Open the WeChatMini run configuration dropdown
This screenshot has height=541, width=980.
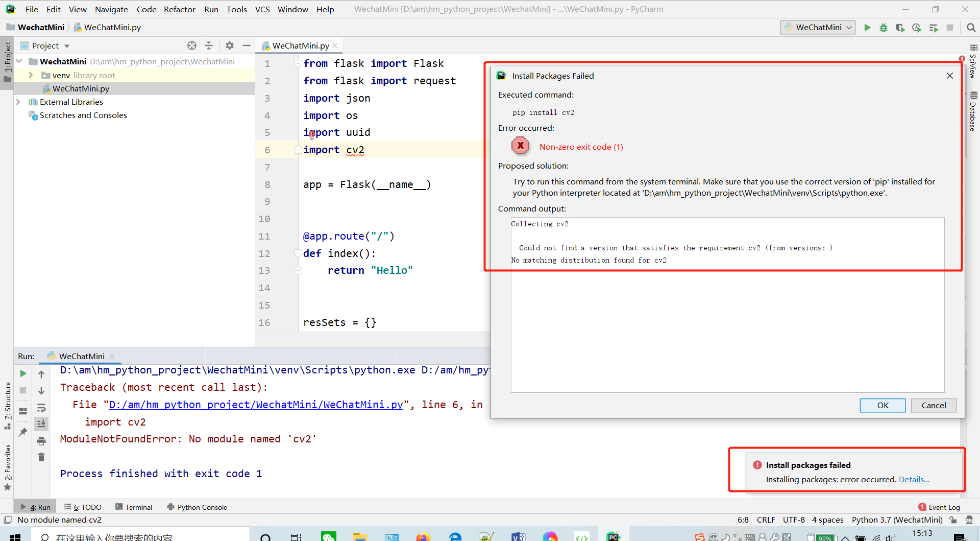click(x=847, y=28)
